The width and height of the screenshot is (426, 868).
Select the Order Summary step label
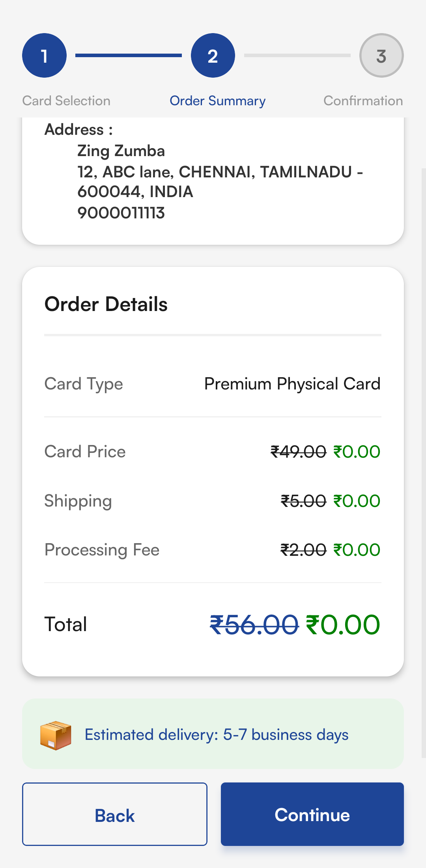217,101
